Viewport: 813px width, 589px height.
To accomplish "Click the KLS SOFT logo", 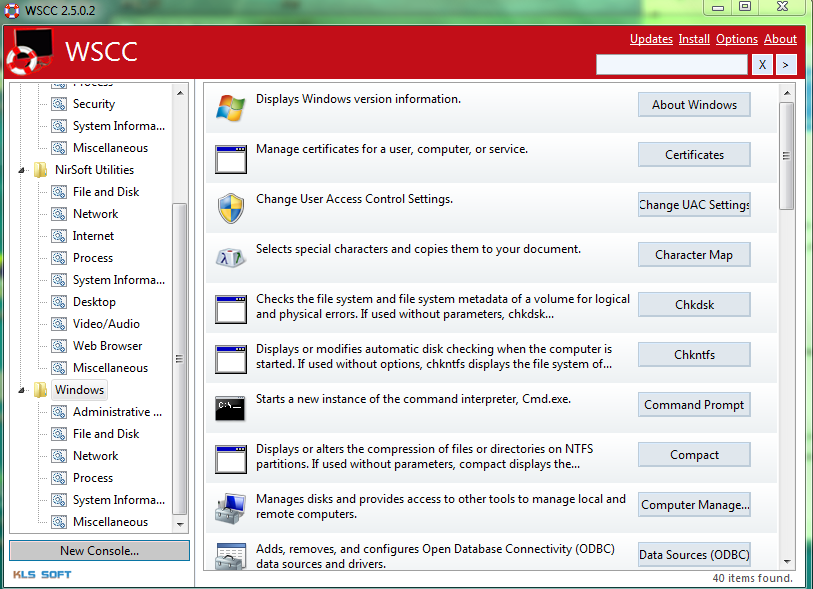I will coord(42,574).
